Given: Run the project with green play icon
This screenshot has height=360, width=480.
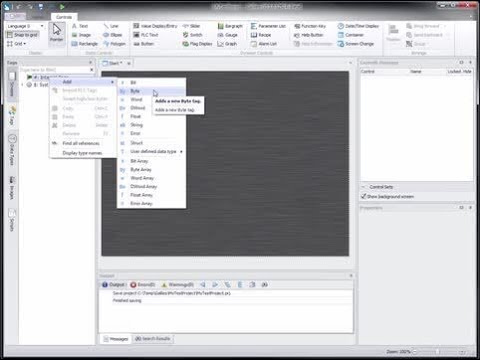Looking at the screenshot, I should click(x=62, y=6).
